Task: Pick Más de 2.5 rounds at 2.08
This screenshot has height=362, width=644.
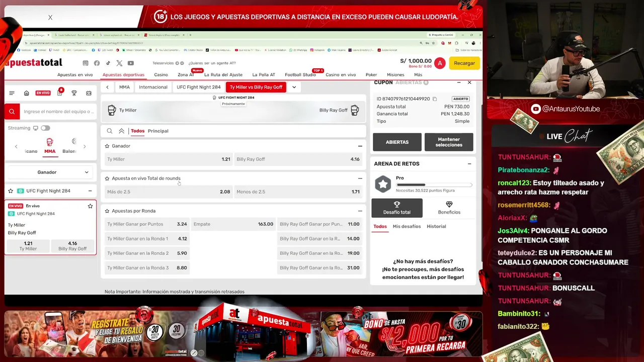Action: (x=169, y=192)
